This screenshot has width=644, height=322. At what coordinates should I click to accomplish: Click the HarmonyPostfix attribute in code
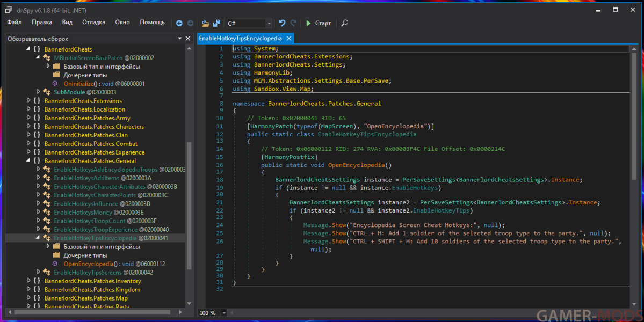290,157
